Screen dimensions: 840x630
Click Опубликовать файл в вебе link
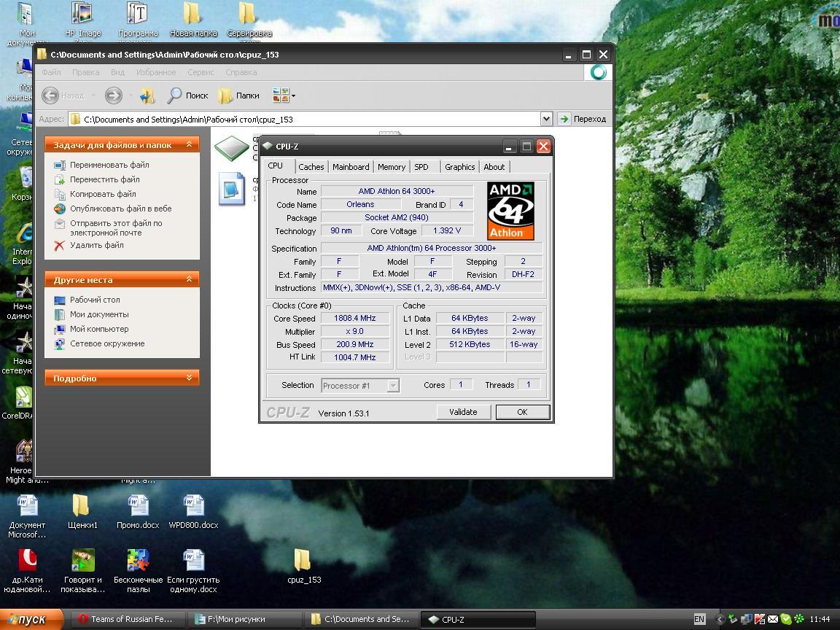click(120, 209)
